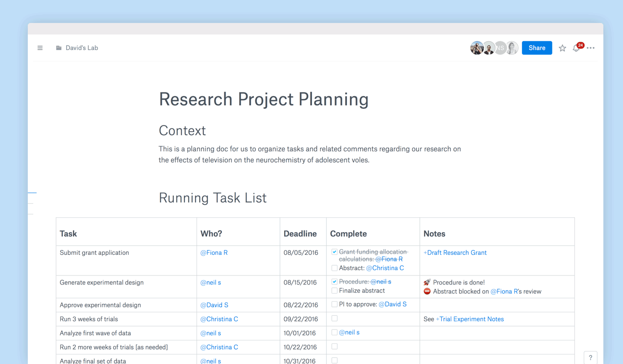This screenshot has width=623, height=364.
Task: Check the PI to approve checkbox
Action: click(335, 304)
